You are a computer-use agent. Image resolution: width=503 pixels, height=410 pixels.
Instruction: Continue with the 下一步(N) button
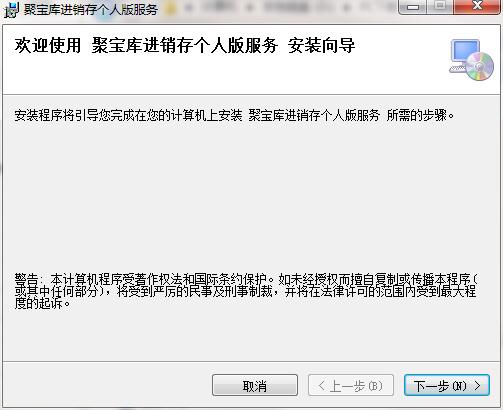447,385
